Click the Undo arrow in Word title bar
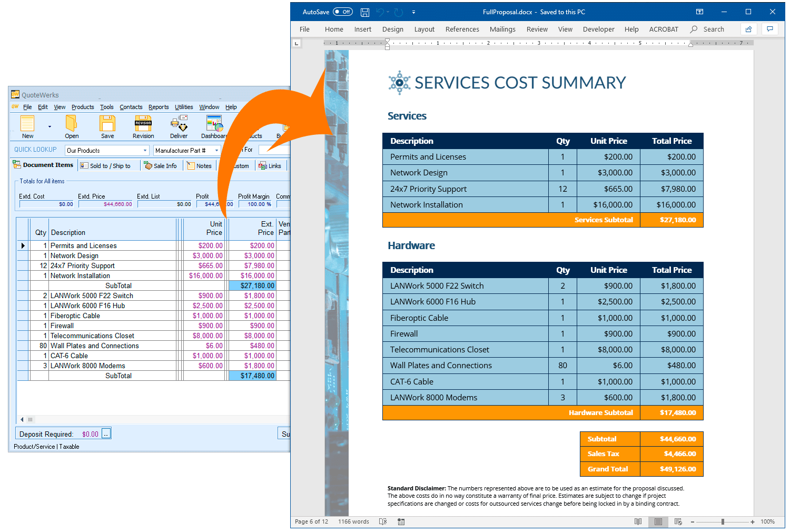Screen dimensions: 790x532 pyautogui.click(x=380, y=12)
